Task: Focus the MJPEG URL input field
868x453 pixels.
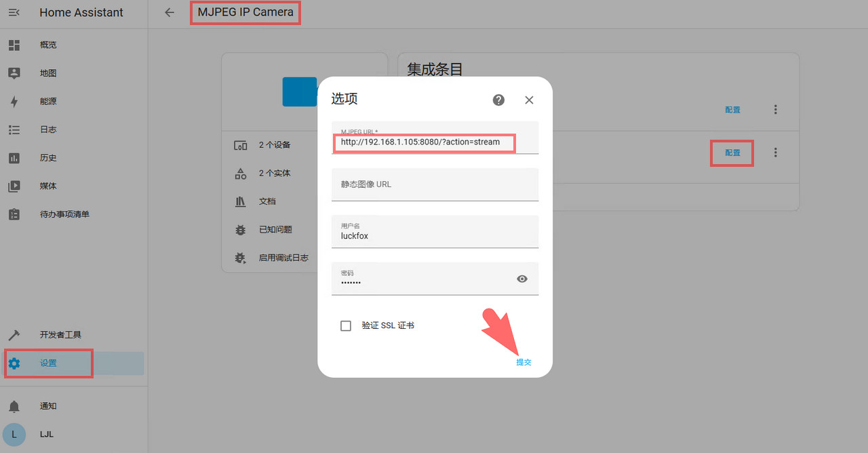Action: click(435, 138)
